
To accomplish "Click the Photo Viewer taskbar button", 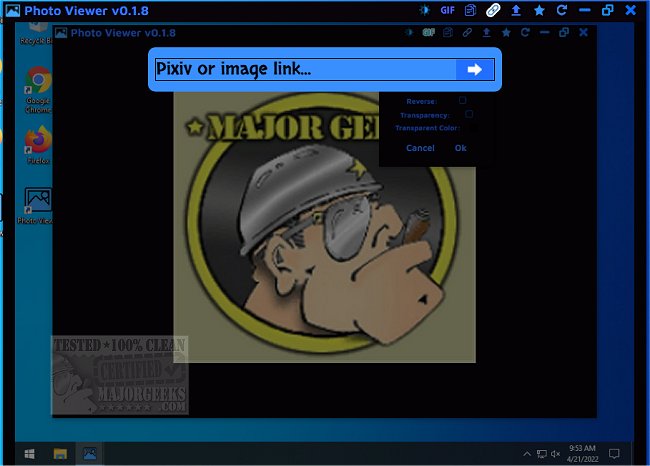I will (90, 454).
